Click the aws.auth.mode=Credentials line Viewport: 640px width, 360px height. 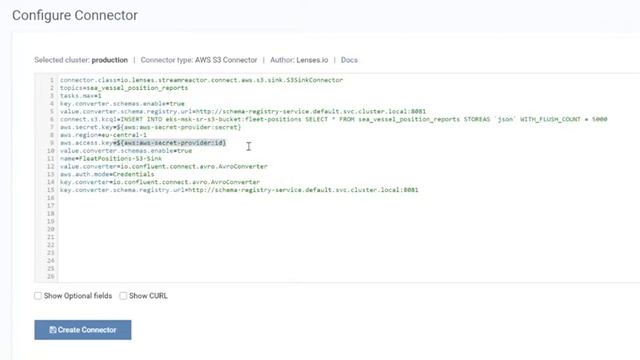(x=107, y=174)
